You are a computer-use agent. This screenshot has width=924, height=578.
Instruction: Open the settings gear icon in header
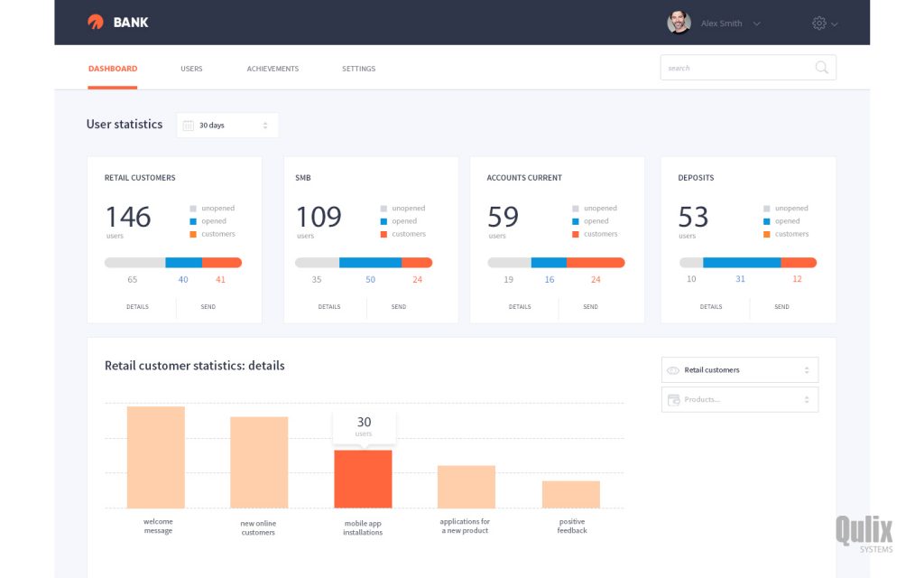(x=818, y=23)
